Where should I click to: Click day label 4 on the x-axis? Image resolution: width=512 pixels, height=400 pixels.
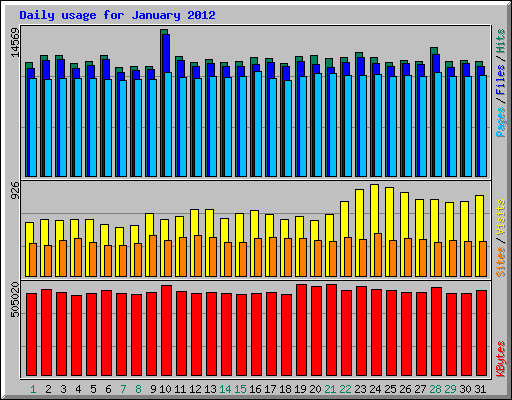(78, 389)
